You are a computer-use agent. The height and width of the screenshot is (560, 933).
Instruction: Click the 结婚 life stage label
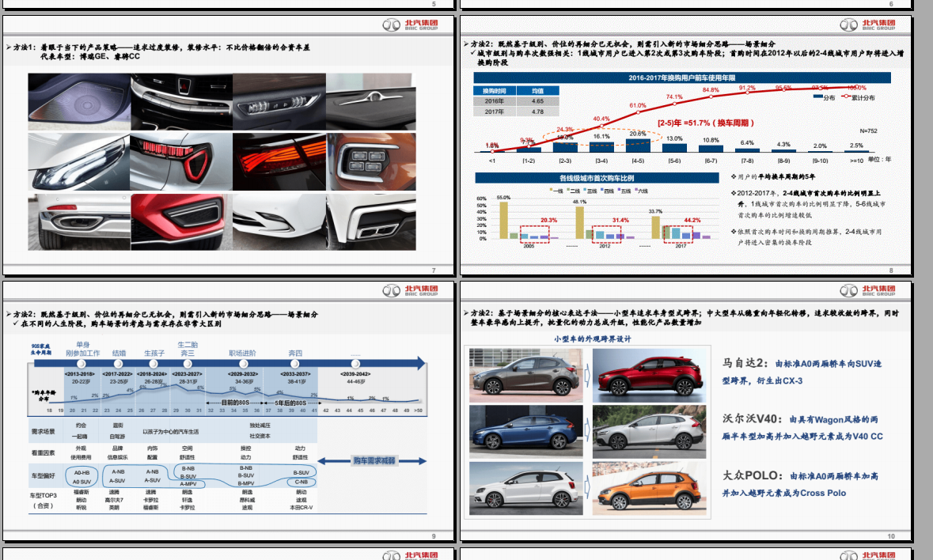coord(119,353)
